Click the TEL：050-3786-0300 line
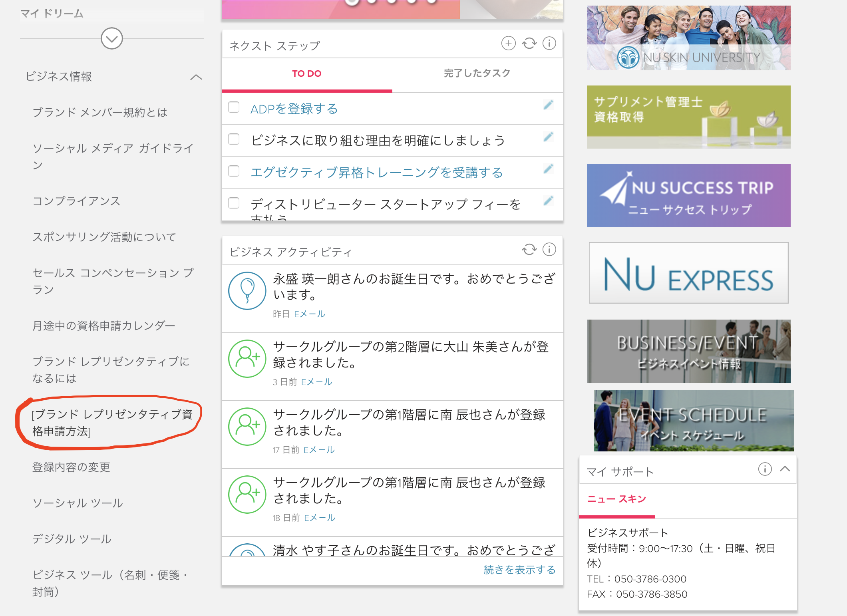 coord(637,579)
